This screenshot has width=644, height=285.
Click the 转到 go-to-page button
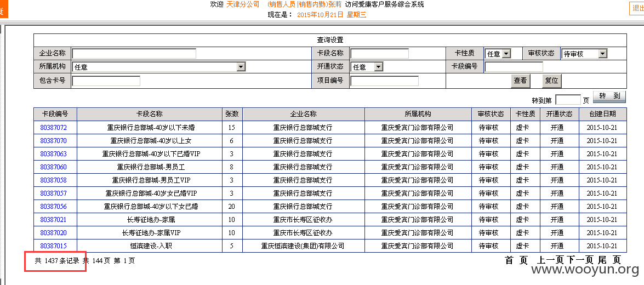tap(609, 97)
